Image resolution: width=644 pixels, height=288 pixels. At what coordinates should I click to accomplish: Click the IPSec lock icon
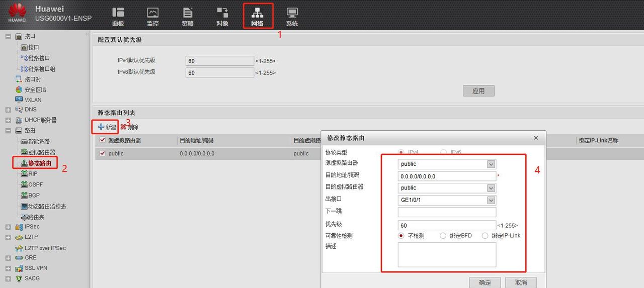19,227
